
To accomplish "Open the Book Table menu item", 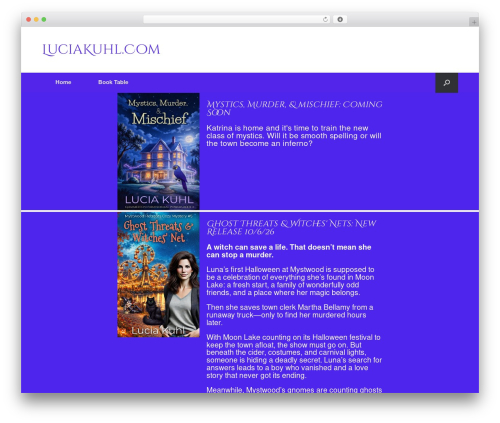I will pyautogui.click(x=113, y=82).
